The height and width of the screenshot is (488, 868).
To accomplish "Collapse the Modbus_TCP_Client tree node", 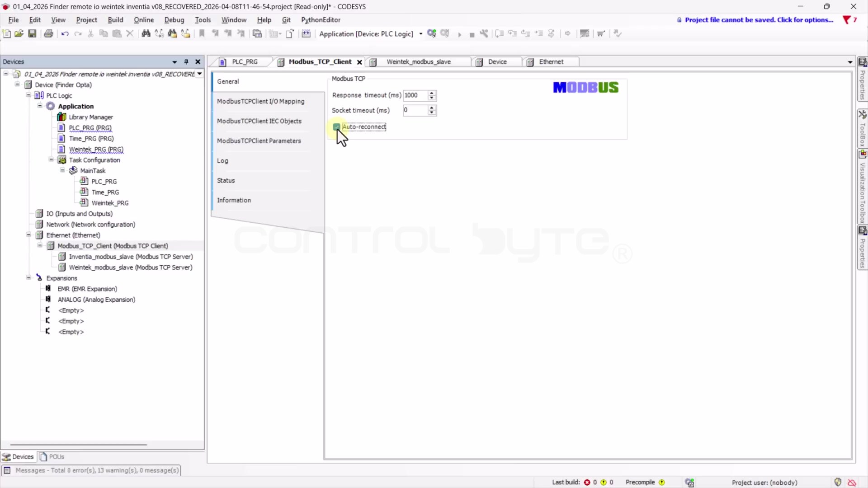I will coord(40,245).
